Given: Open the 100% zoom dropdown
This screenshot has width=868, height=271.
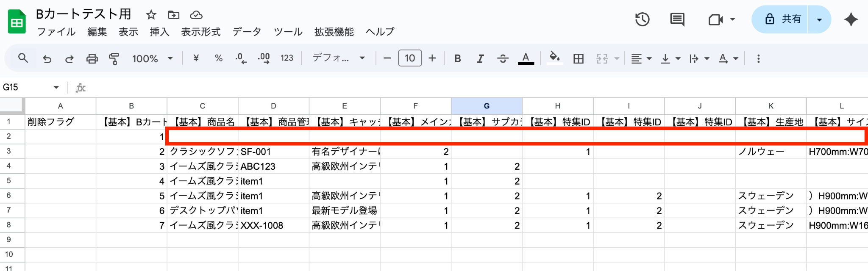Looking at the screenshot, I should click(x=152, y=58).
